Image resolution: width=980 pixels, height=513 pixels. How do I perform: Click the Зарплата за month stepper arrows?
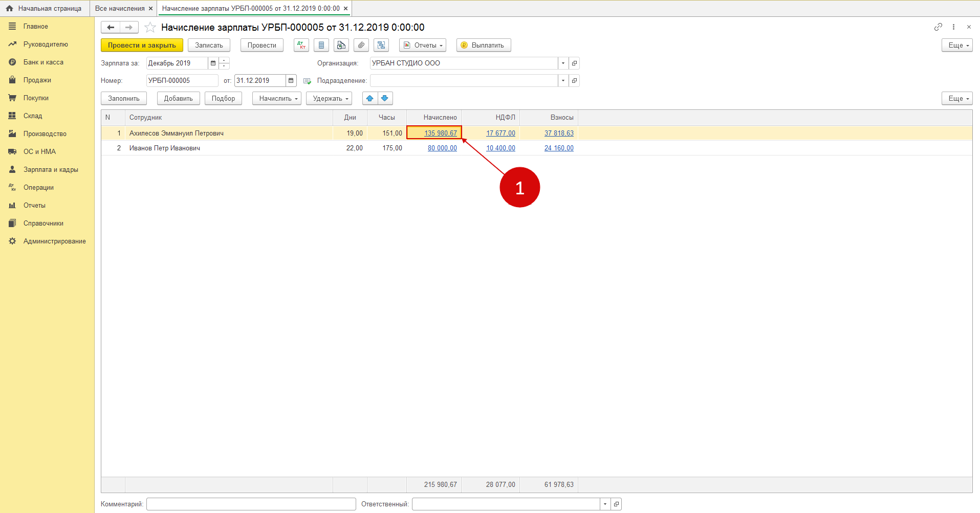coord(224,63)
